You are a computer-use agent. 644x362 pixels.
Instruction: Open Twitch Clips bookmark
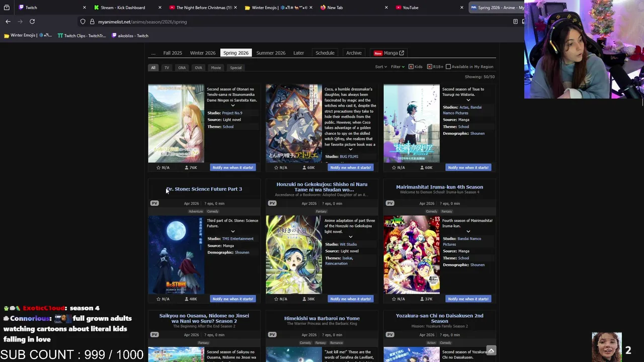click(82, 36)
